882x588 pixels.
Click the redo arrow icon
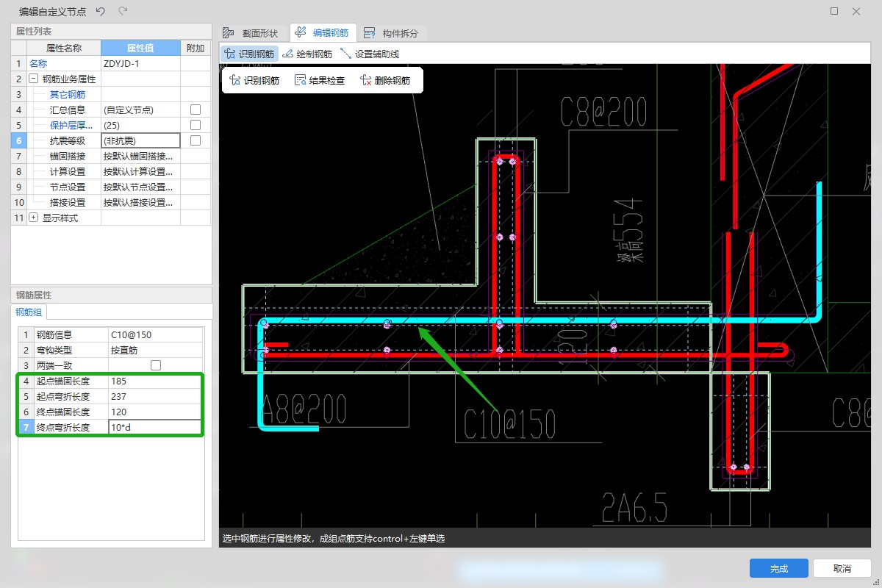click(123, 11)
